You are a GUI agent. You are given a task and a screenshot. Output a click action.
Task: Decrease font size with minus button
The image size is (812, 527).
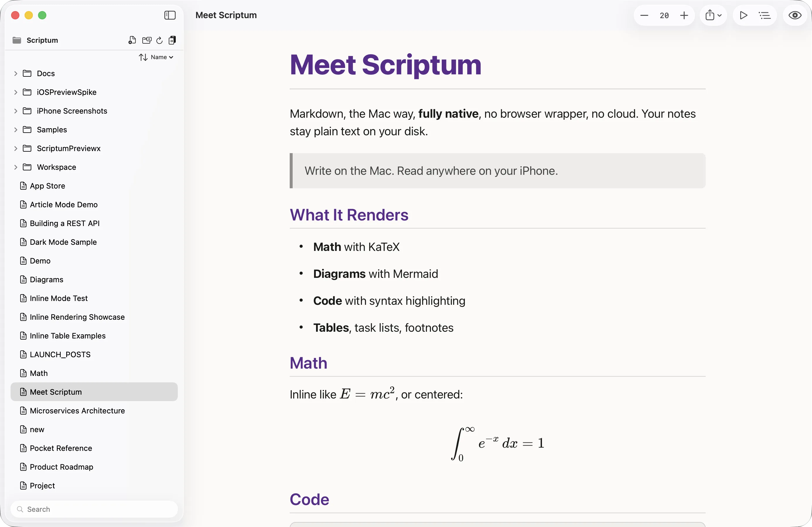point(644,15)
